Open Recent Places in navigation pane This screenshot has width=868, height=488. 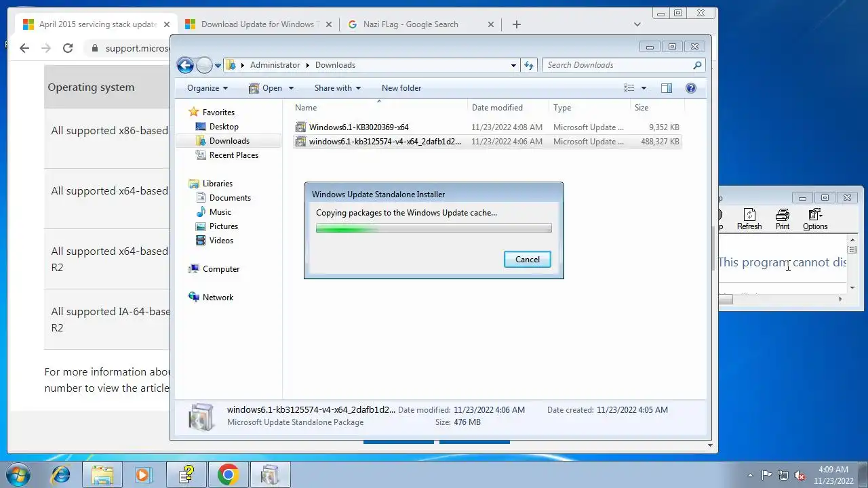click(234, 155)
